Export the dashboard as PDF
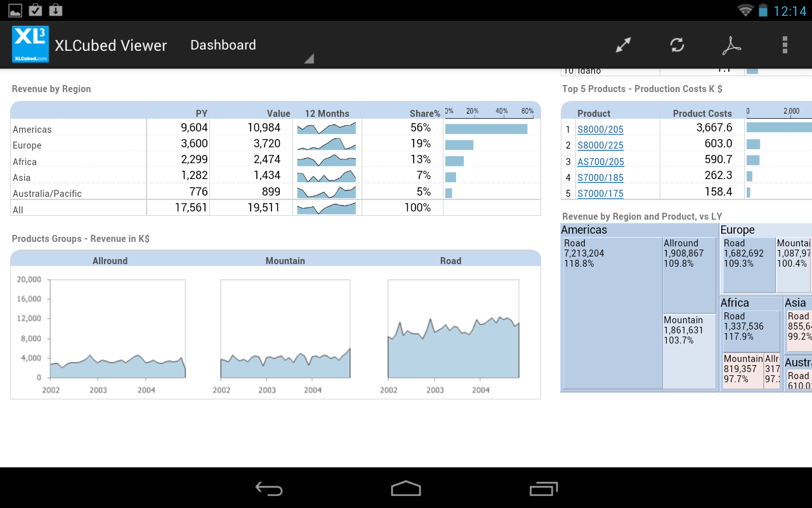The width and height of the screenshot is (812, 508). coord(731,44)
